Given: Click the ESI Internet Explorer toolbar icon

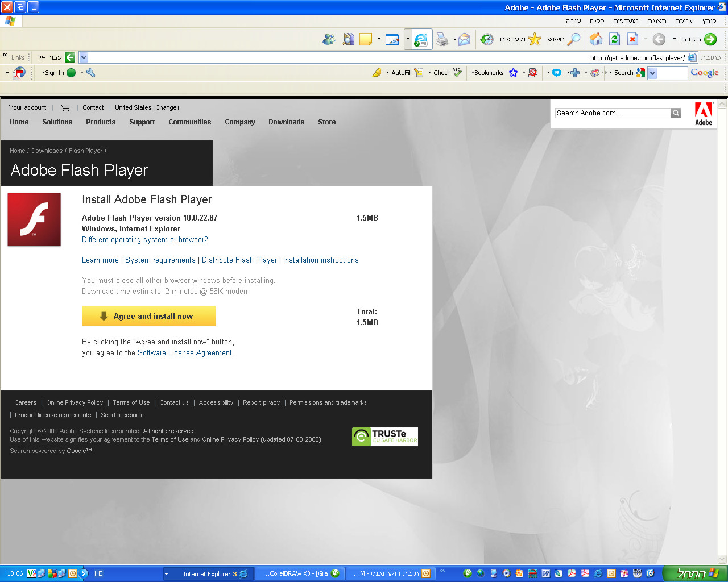Looking at the screenshot, I should click(421, 40).
